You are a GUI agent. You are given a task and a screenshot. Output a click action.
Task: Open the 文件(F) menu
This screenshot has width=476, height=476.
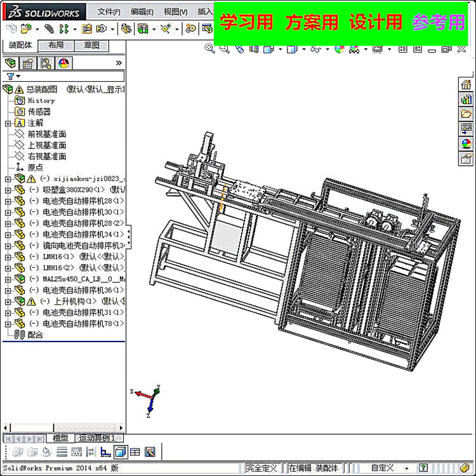click(109, 12)
